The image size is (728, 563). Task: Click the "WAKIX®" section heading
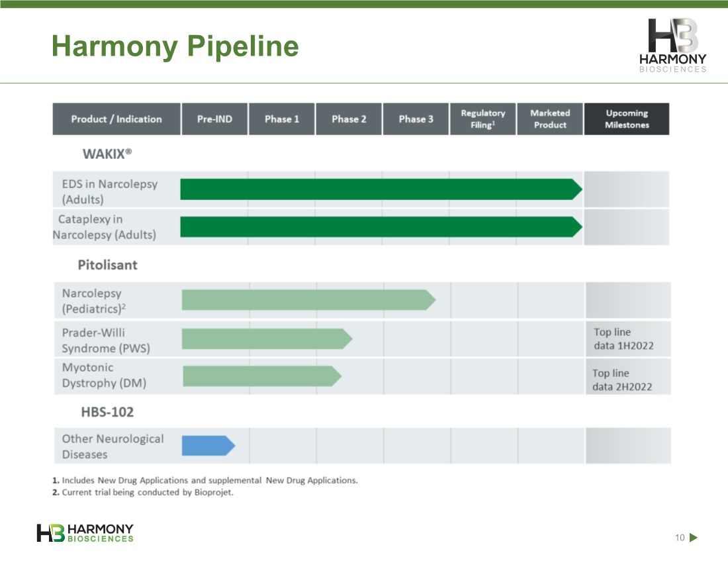click(107, 154)
